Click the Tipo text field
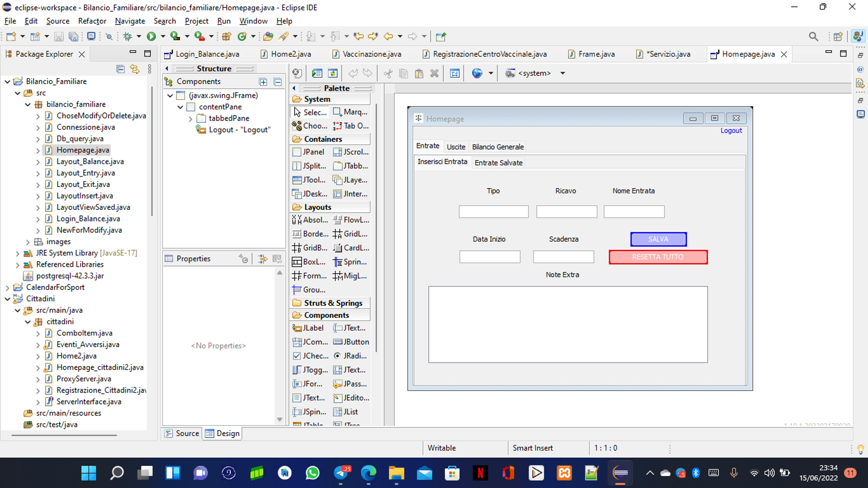868x488 pixels. click(494, 212)
